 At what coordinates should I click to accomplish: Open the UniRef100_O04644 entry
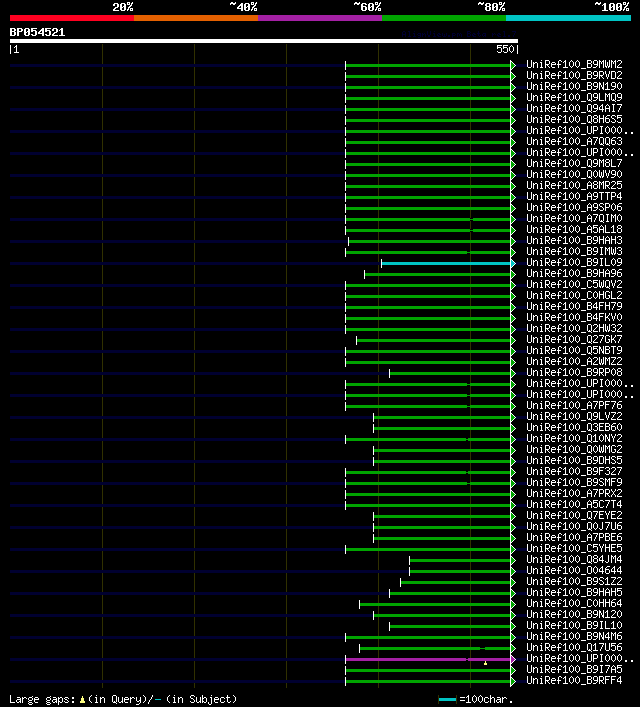[574, 570]
